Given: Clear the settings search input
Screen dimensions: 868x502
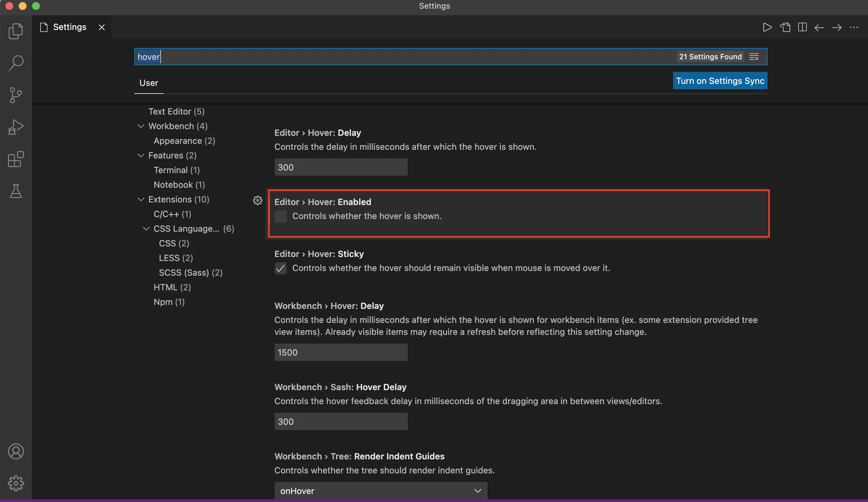Looking at the screenshot, I should tap(754, 57).
